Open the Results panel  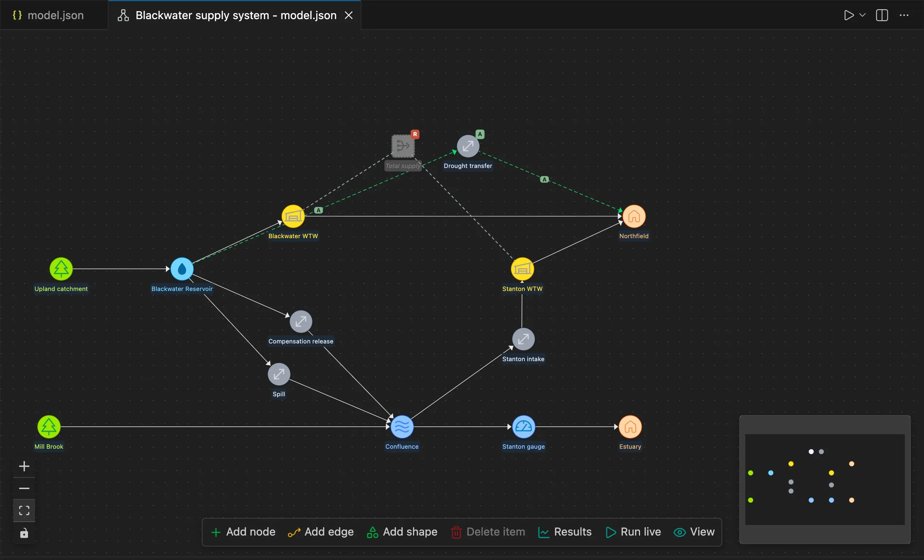point(565,532)
